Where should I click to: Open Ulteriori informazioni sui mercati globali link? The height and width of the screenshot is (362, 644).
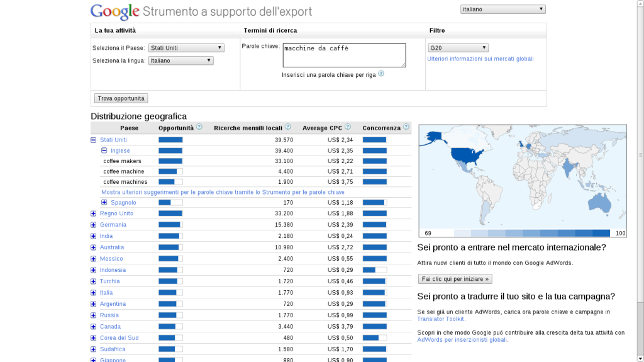click(x=480, y=59)
